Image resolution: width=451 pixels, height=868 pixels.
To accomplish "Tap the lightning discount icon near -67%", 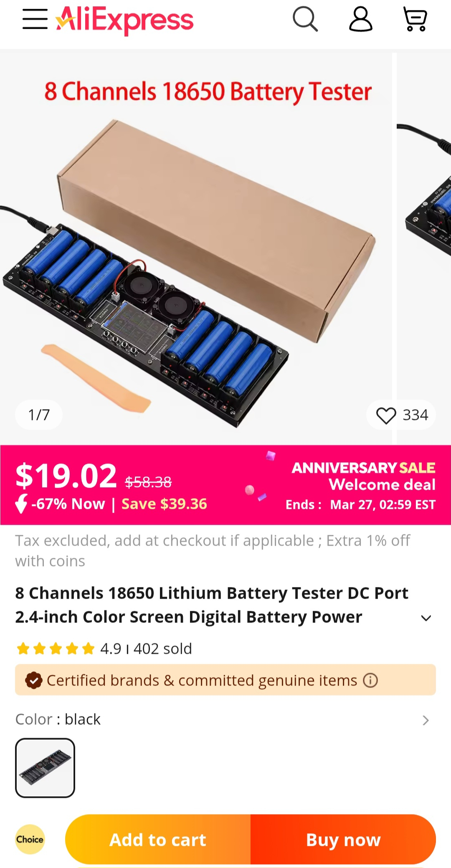I will (x=21, y=504).
